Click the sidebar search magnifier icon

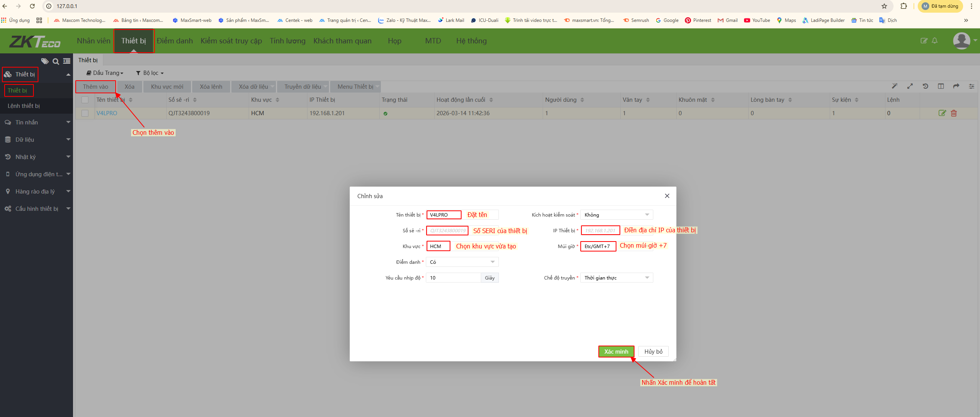pyautogui.click(x=56, y=61)
